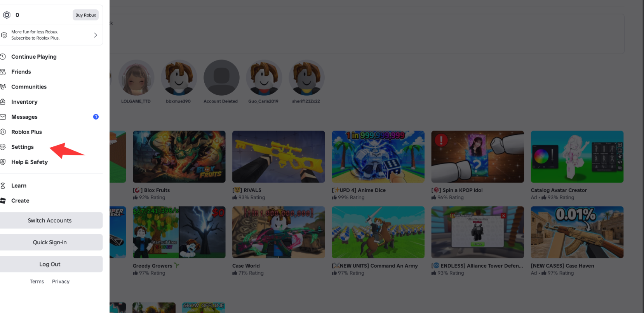Open the Alliance Tower Defense thumbnail

point(477,232)
